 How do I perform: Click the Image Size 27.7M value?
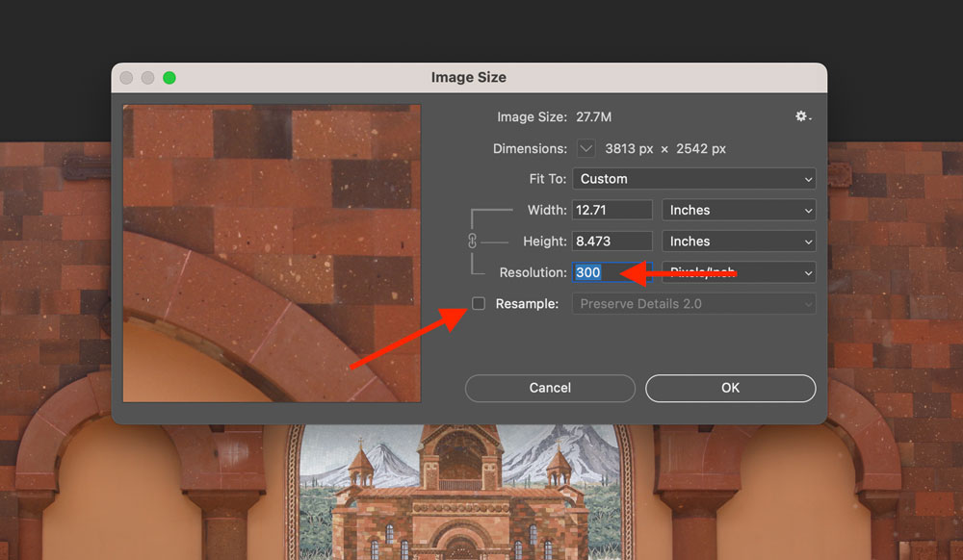tap(593, 116)
